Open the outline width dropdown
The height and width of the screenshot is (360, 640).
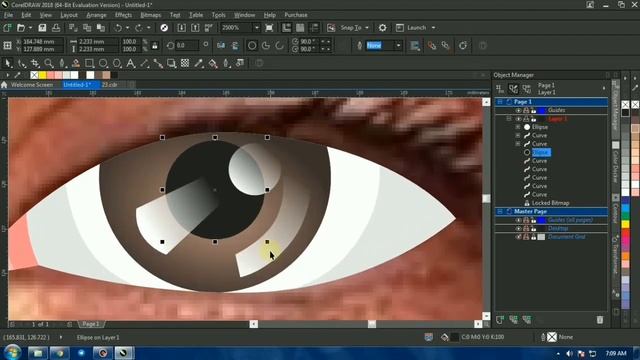point(398,45)
